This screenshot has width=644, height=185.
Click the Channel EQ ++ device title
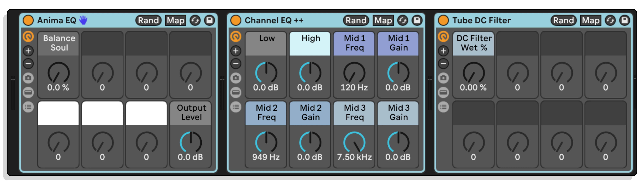click(x=274, y=20)
